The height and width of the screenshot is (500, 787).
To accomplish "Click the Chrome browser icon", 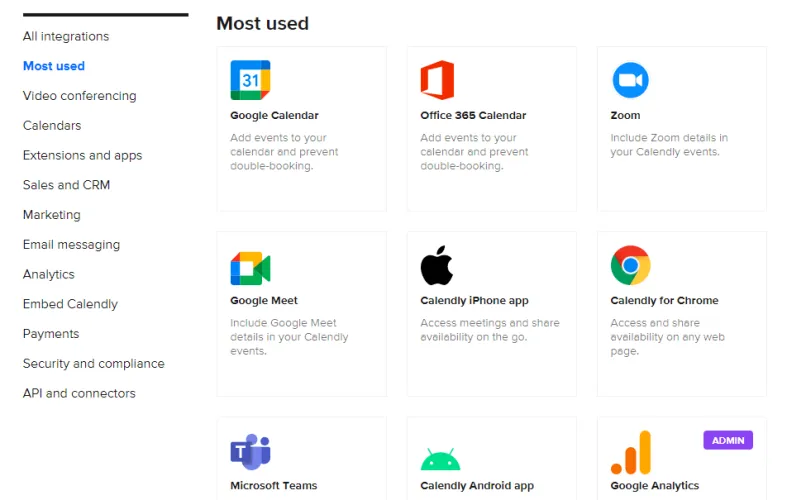I will (x=630, y=266).
